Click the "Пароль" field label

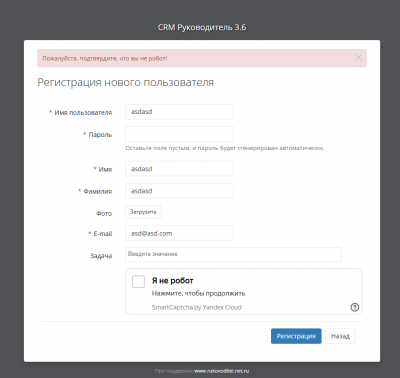[x=100, y=135]
